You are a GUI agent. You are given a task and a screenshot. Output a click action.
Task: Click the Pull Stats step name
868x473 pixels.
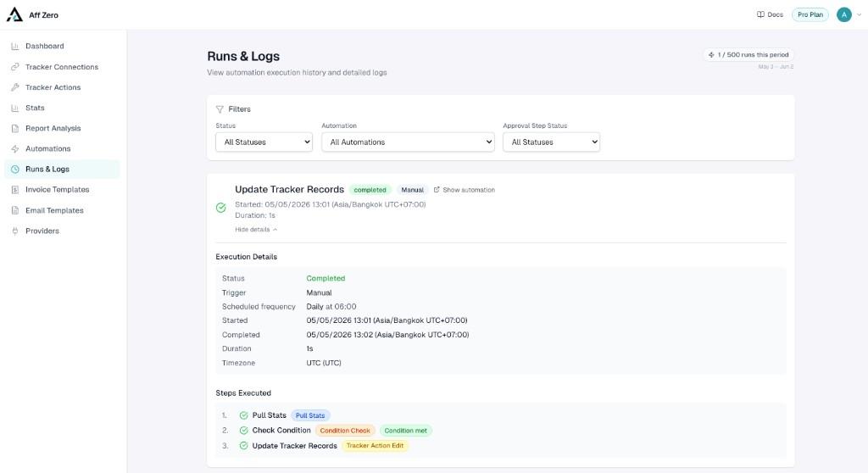[269, 415]
